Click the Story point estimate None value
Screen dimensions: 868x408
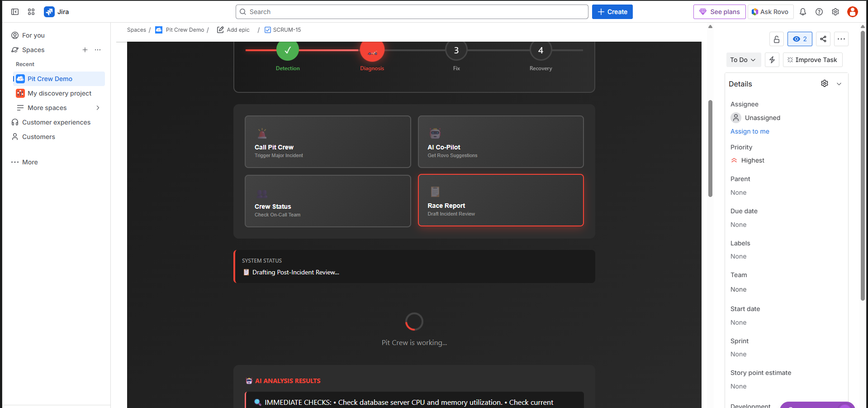point(738,386)
